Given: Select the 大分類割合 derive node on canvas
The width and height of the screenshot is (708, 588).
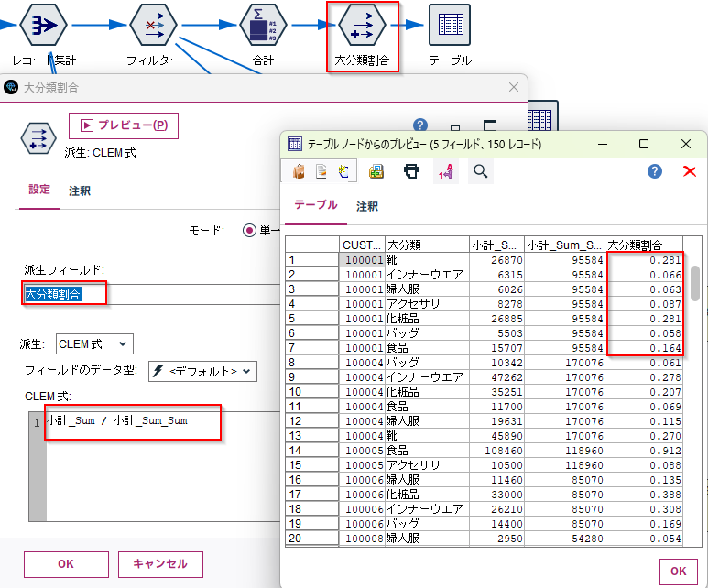Looking at the screenshot, I should click(x=362, y=25).
